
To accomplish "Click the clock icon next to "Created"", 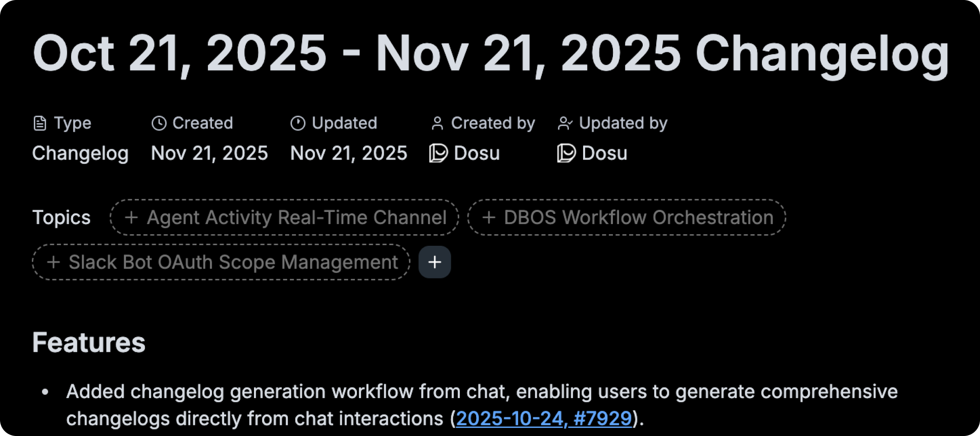I will click(x=158, y=122).
